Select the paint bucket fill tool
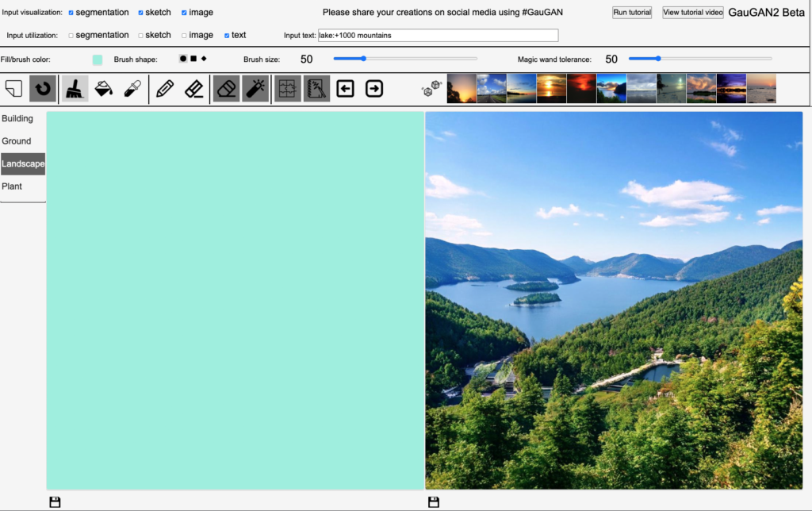 [x=104, y=89]
